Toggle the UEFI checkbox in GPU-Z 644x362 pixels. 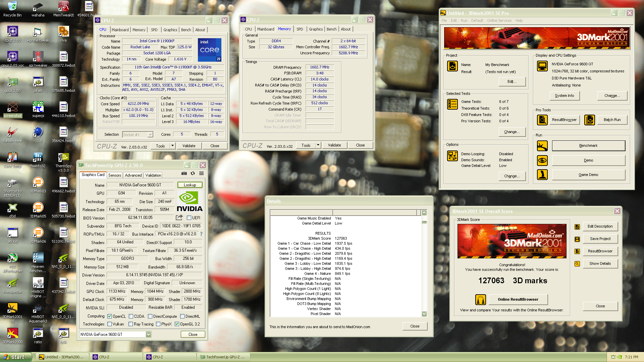point(189,218)
